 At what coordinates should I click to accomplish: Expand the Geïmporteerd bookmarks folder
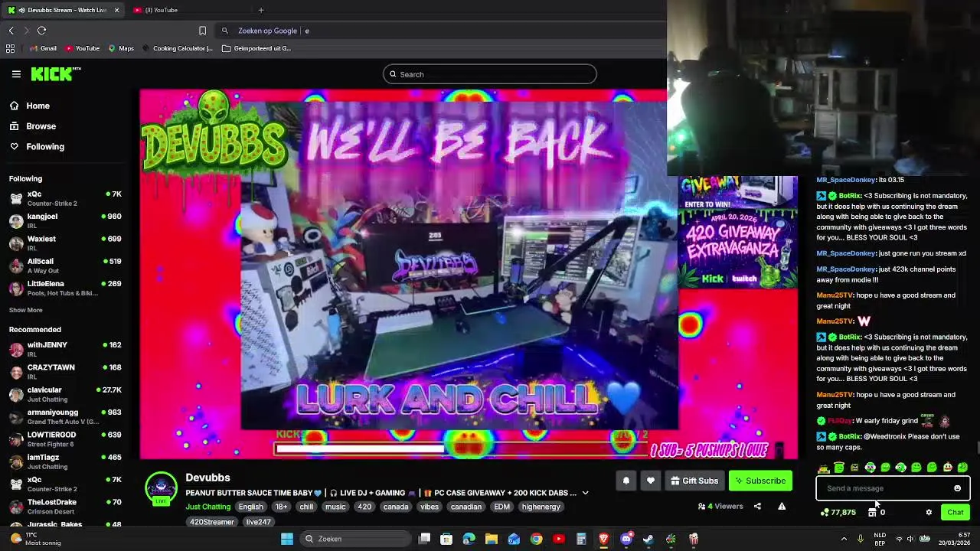(x=256, y=48)
